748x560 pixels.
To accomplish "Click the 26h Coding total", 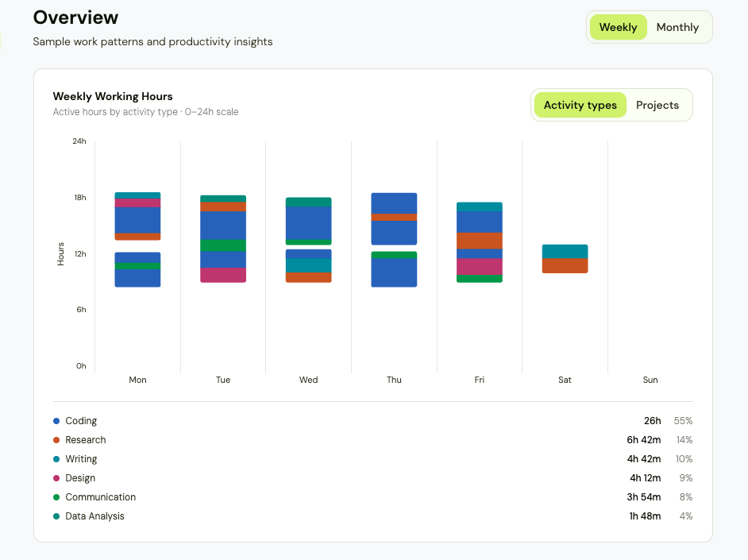I will point(652,421).
